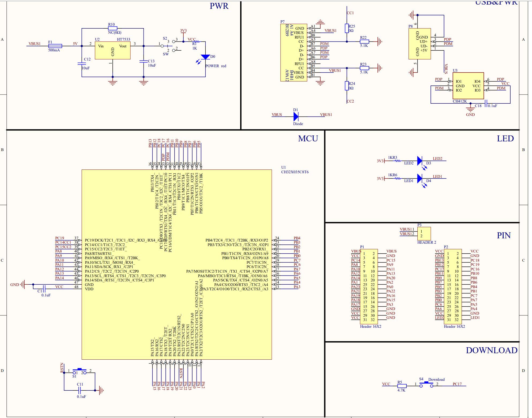Click the CC1 net label
Viewport: 532px width, 418px height.
coord(350,13)
